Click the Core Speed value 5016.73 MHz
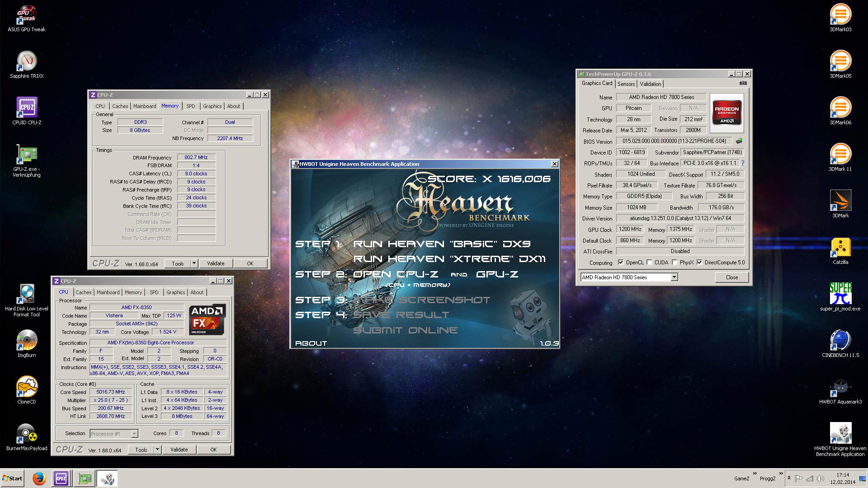The width and height of the screenshot is (868, 488). click(111, 392)
